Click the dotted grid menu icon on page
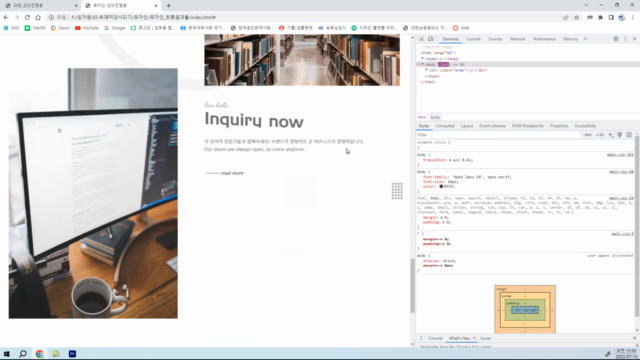This screenshot has height=360, width=640. pyautogui.click(x=397, y=191)
